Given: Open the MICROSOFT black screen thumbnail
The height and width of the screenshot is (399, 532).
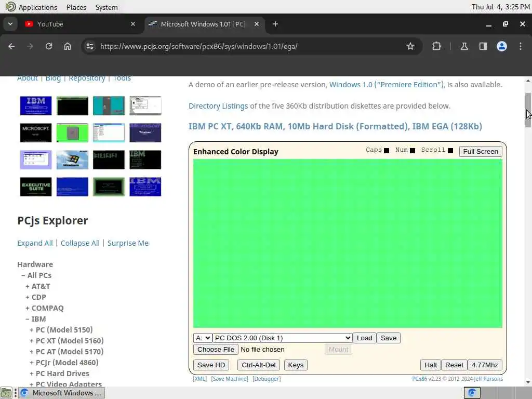Looking at the screenshot, I should [x=36, y=132].
